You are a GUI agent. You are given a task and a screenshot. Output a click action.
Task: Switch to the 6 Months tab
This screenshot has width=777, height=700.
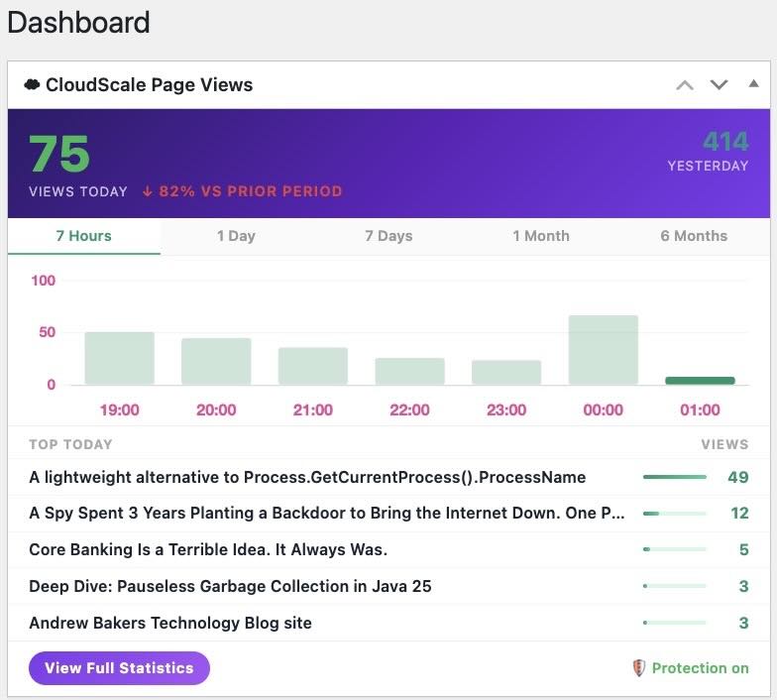(x=694, y=236)
